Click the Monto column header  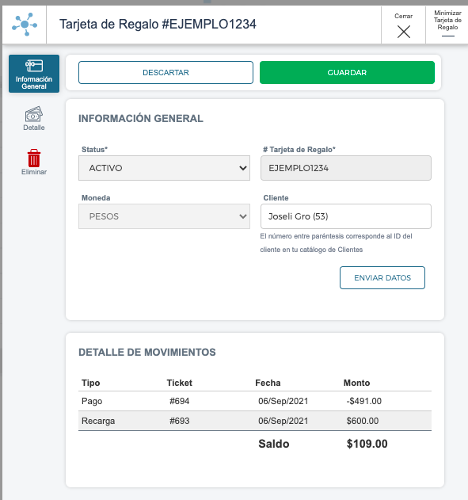pyautogui.click(x=356, y=383)
